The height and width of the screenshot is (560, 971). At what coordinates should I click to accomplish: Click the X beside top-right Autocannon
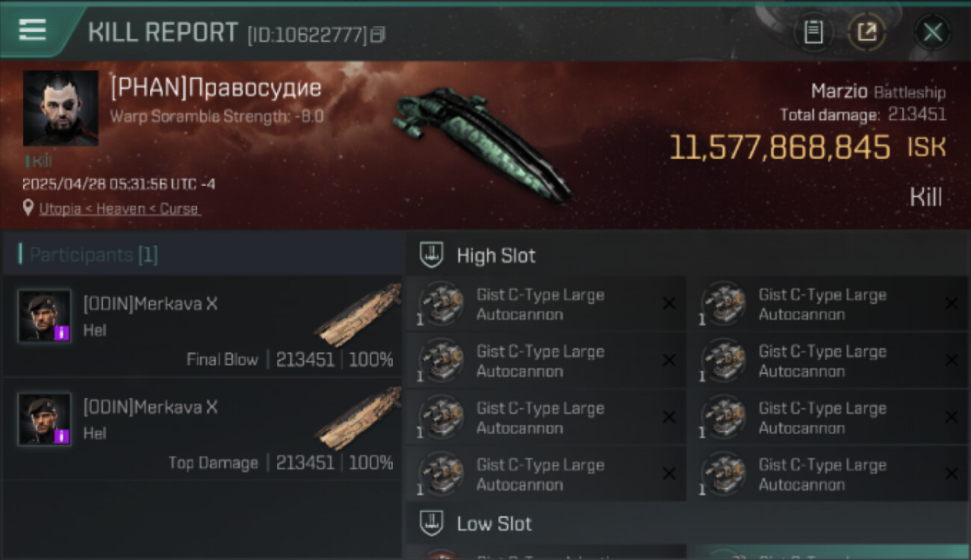click(x=951, y=303)
